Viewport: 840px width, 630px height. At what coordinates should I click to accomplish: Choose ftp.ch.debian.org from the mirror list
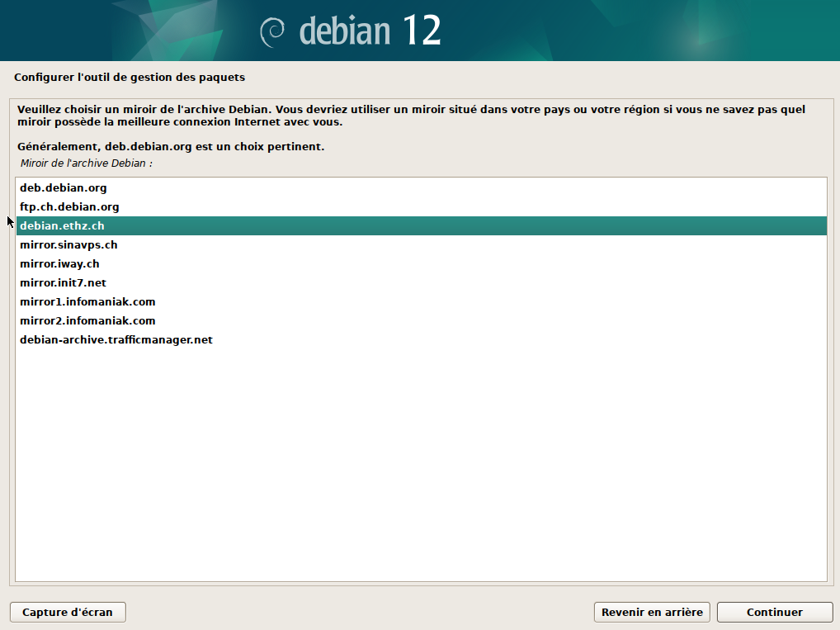click(x=421, y=207)
